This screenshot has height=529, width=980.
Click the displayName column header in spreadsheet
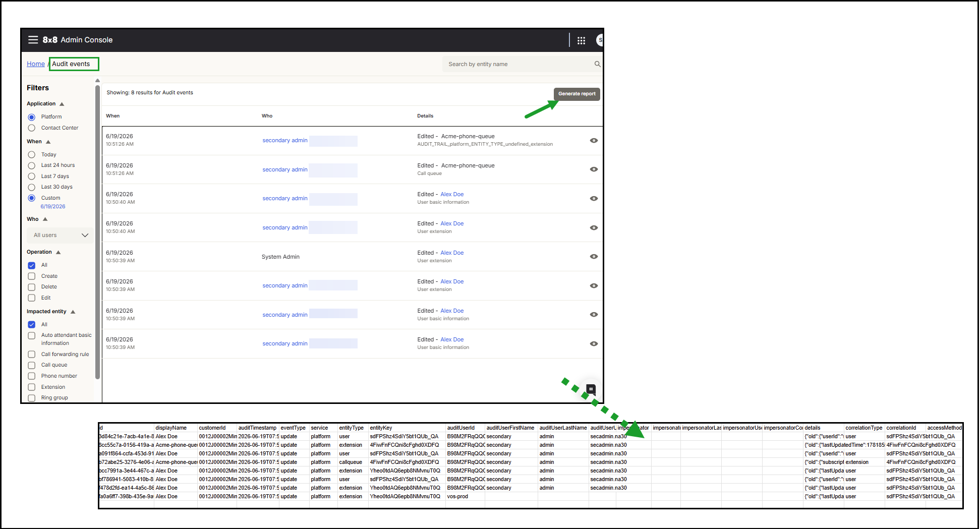pos(171,428)
